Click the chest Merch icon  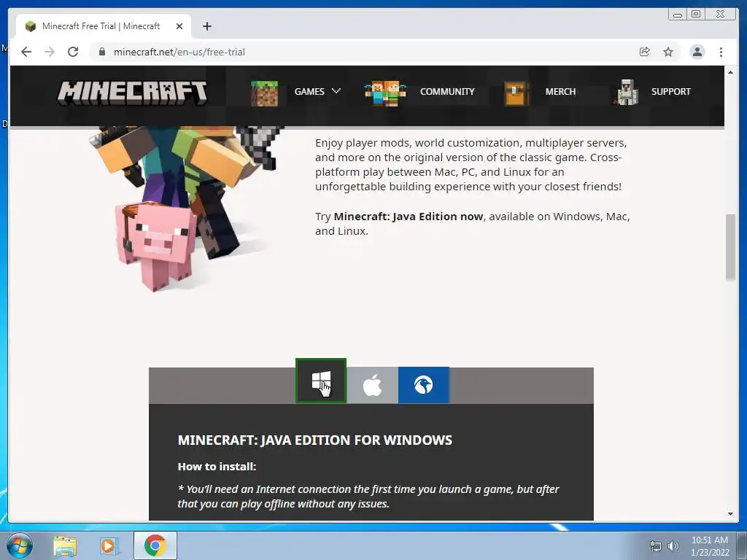[x=517, y=93]
